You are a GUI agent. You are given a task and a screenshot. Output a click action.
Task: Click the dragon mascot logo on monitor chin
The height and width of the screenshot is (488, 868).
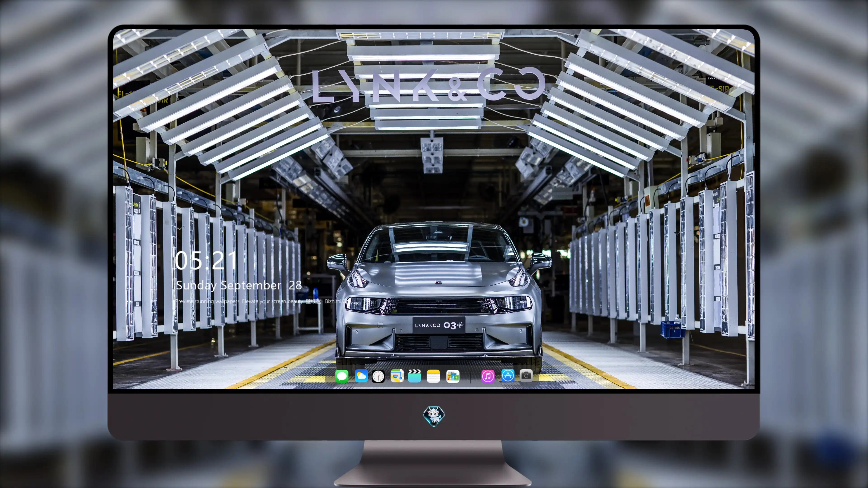click(x=434, y=416)
